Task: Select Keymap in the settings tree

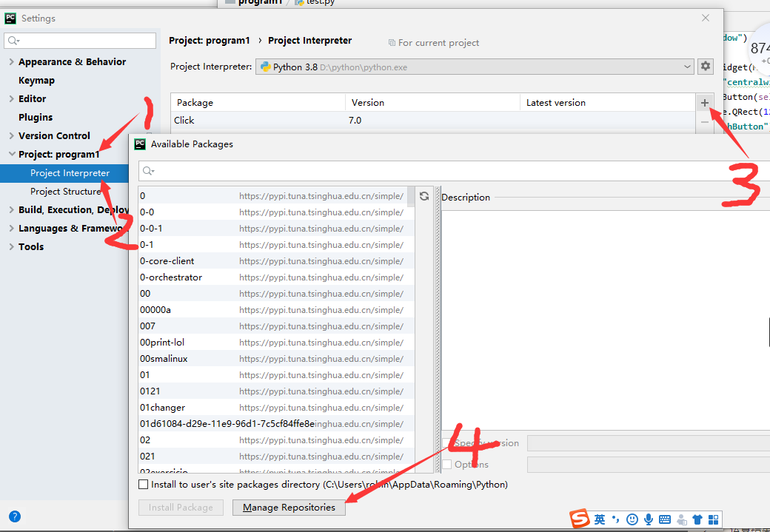Action: (36, 81)
